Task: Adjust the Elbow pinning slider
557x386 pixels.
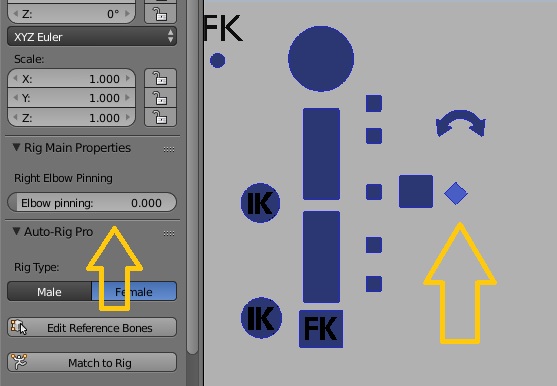Action: (x=92, y=203)
